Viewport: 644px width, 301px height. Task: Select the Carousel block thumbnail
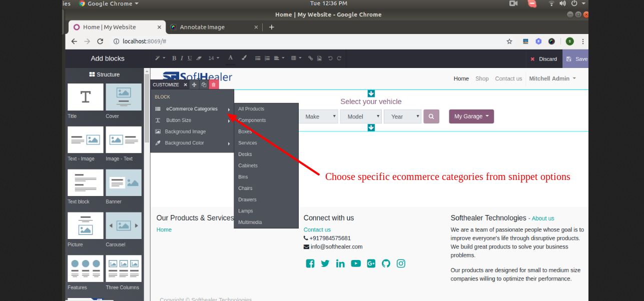pos(124,225)
